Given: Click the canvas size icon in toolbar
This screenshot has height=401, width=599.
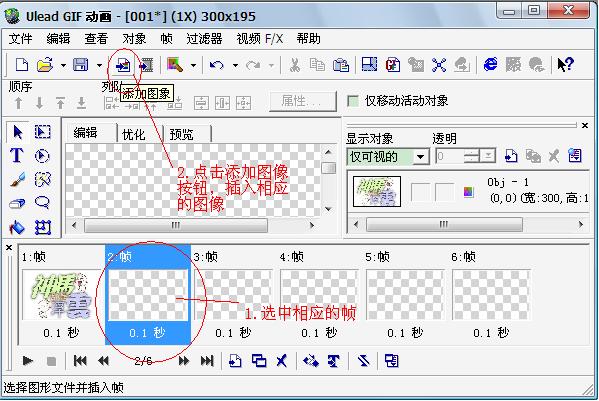Looking at the screenshot, I should coord(369,65).
